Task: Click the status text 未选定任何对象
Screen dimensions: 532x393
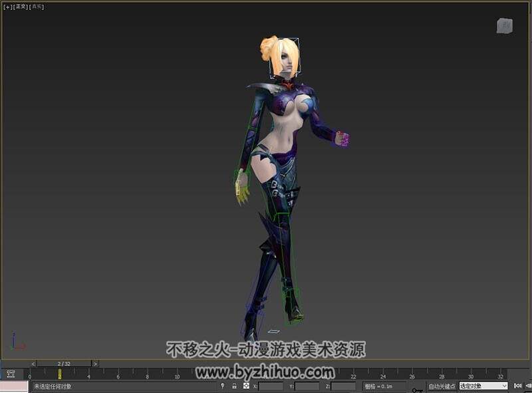Action: [x=53, y=386]
